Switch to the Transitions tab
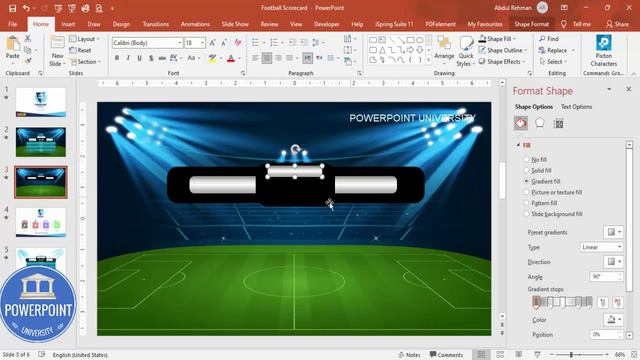 pos(156,24)
